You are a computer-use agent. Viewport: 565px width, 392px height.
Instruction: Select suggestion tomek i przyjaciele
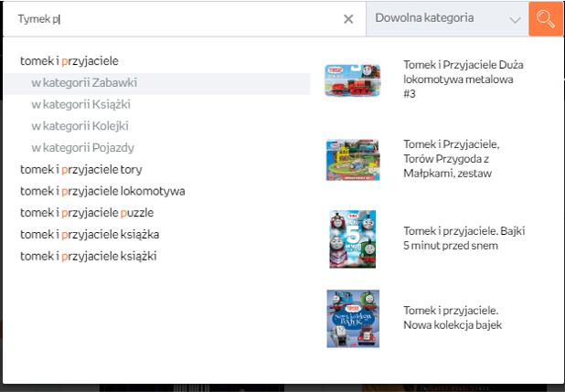click(x=69, y=61)
